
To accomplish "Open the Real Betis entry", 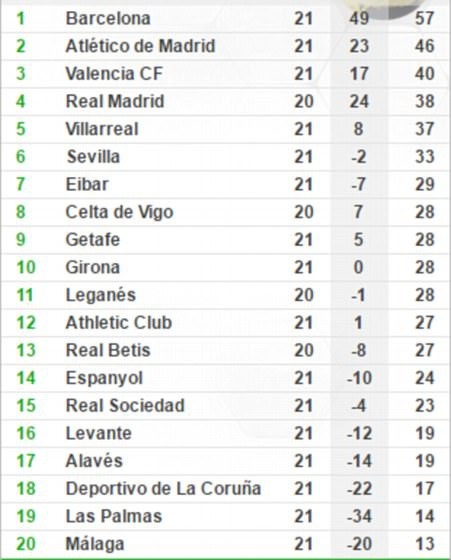I will click(108, 350).
